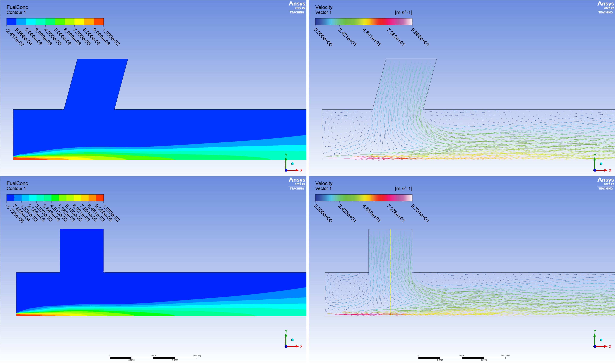The height and width of the screenshot is (364, 615).
Task: Click the cyan Z axis sphere in the lower Velocity view
Action: tap(601, 340)
